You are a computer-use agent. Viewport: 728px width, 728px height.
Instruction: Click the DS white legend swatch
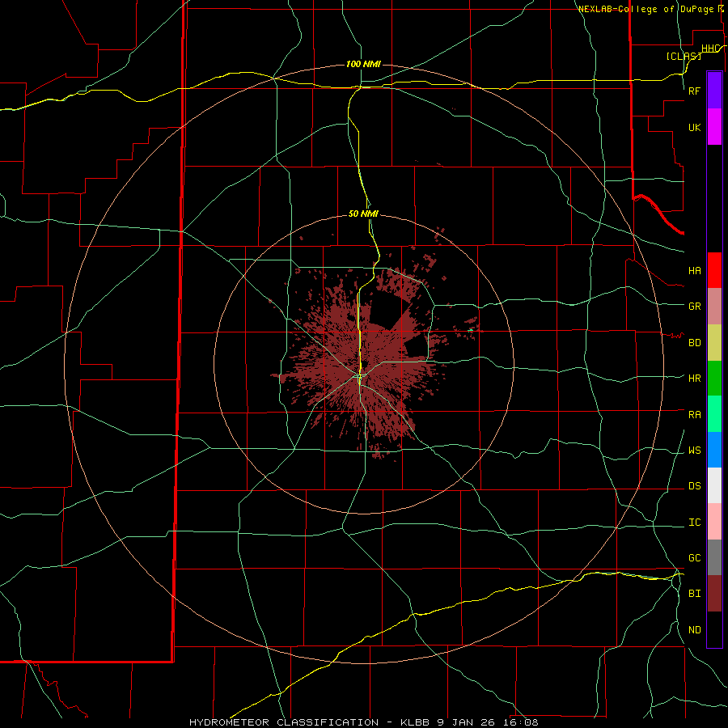(714, 485)
